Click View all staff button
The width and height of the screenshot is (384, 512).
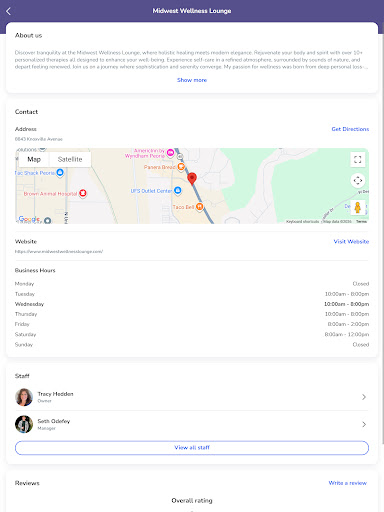tap(192, 448)
